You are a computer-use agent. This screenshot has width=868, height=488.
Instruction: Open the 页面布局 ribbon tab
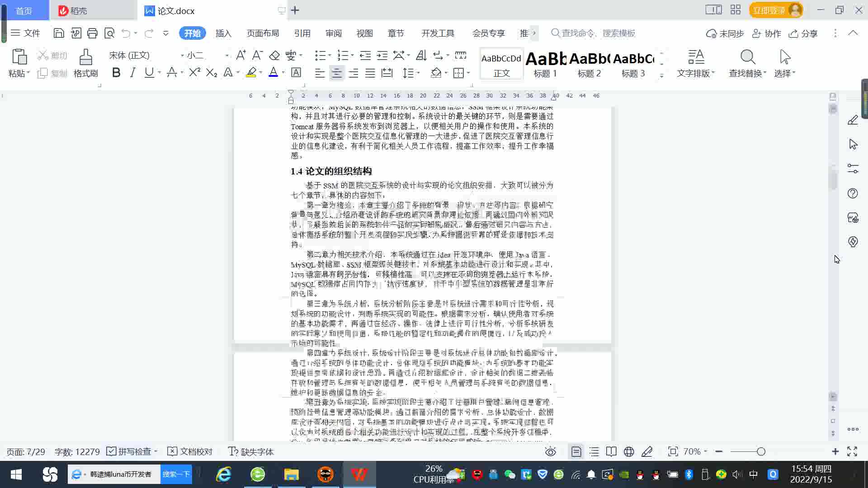point(263,33)
